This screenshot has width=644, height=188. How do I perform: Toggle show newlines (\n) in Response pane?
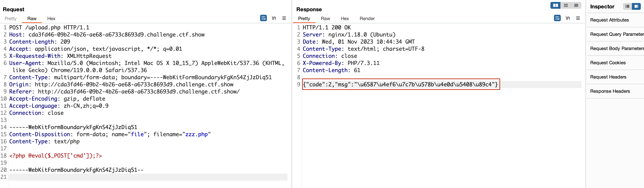(x=568, y=18)
